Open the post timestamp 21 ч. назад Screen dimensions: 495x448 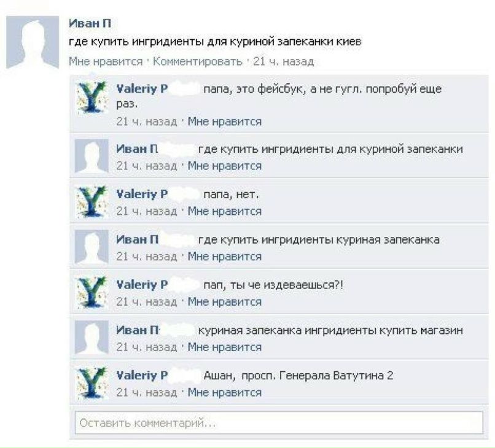(x=284, y=61)
